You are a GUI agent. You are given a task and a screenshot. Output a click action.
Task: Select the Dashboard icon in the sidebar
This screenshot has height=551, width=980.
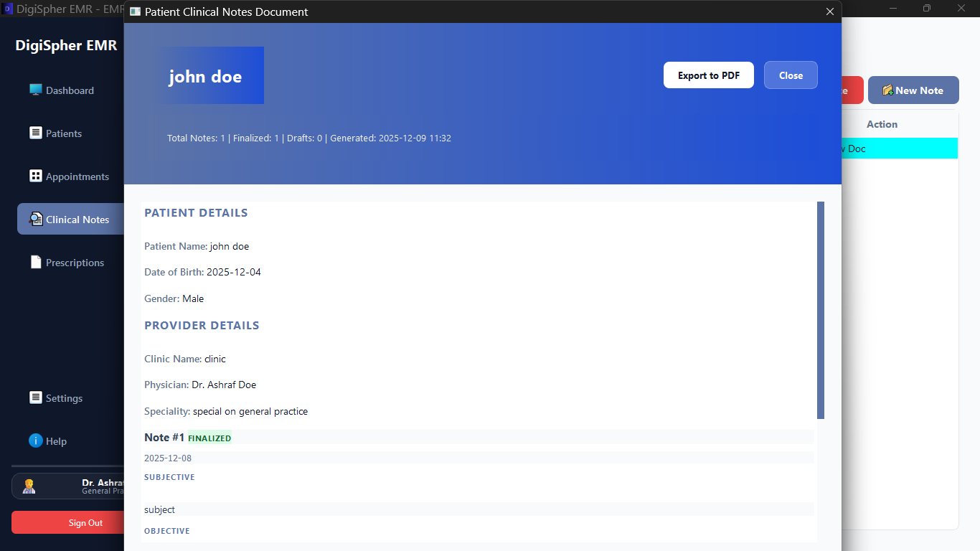coord(35,90)
